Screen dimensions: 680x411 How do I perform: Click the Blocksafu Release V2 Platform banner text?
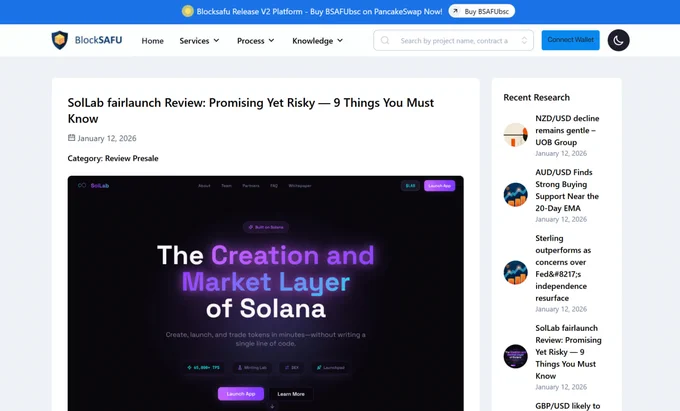(319, 12)
